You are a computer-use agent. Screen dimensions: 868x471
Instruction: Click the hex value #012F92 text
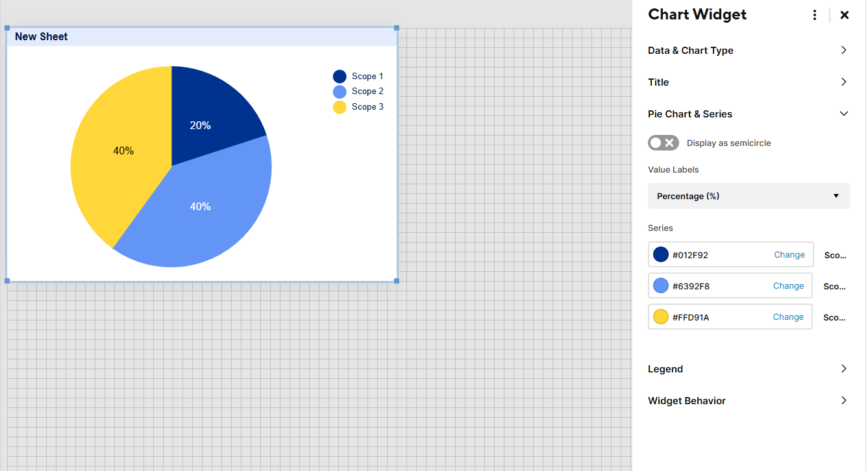(x=690, y=255)
